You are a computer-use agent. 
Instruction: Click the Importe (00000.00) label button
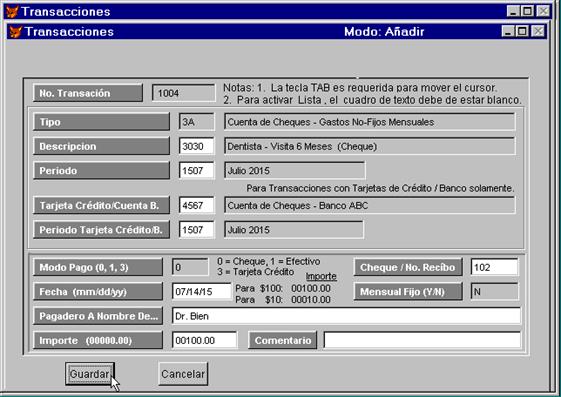(98, 340)
